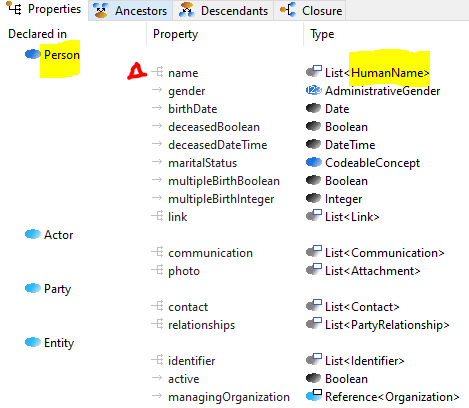Click the blue Person class icon

coord(33,54)
